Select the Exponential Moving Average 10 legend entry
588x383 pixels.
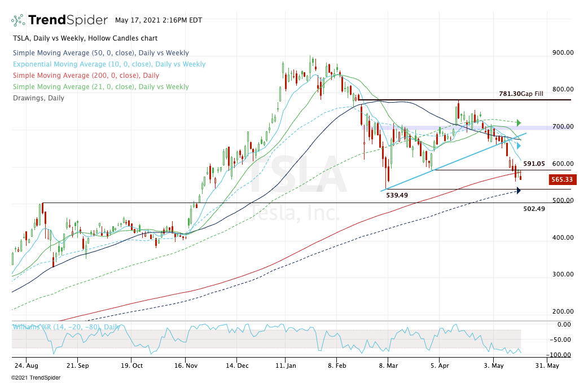pos(109,64)
